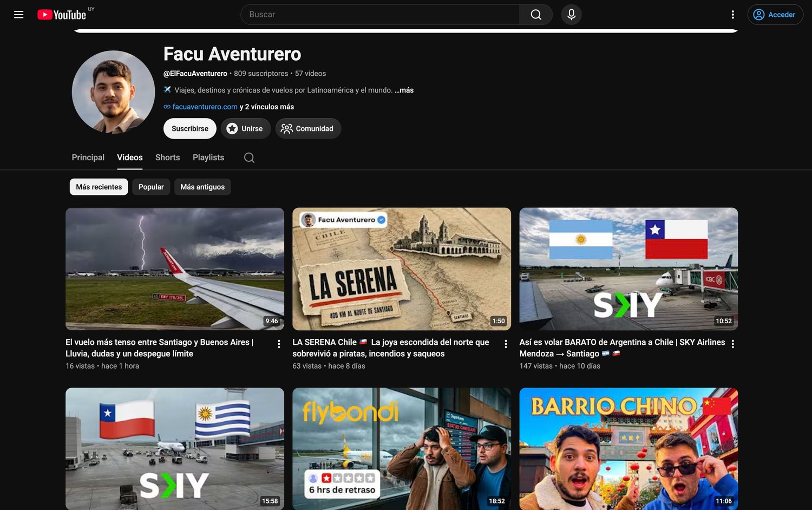This screenshot has width=812, height=510.
Task: Open the Argentina-Chile SKY video thumbnail
Action: click(628, 269)
